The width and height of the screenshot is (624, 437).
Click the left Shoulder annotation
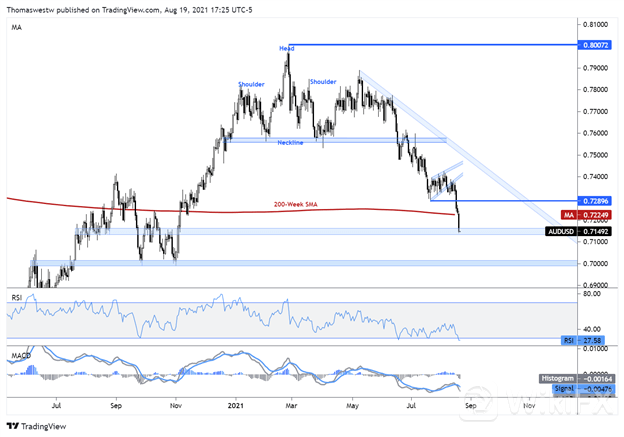click(x=251, y=85)
